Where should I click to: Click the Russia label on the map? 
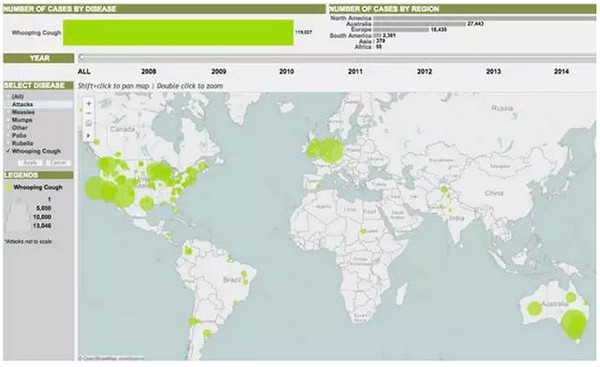(502, 108)
